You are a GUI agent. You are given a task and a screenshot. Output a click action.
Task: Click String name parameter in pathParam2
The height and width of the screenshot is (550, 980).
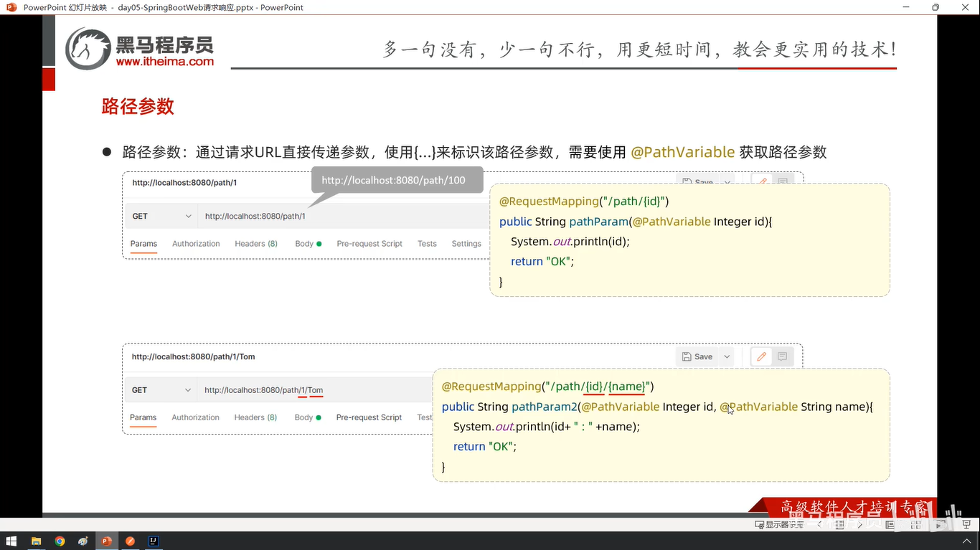pos(833,407)
